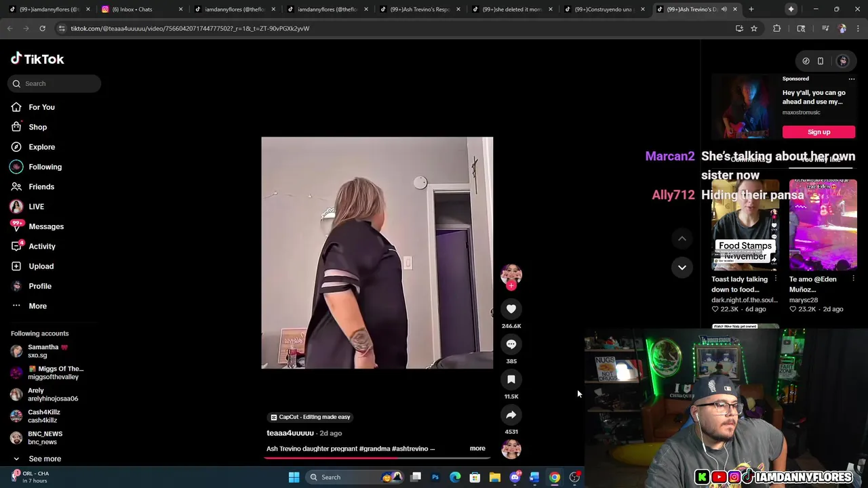The height and width of the screenshot is (488, 868).
Task: Open the maxostromusic sponsored ad thumbnail
Action: coord(745,108)
